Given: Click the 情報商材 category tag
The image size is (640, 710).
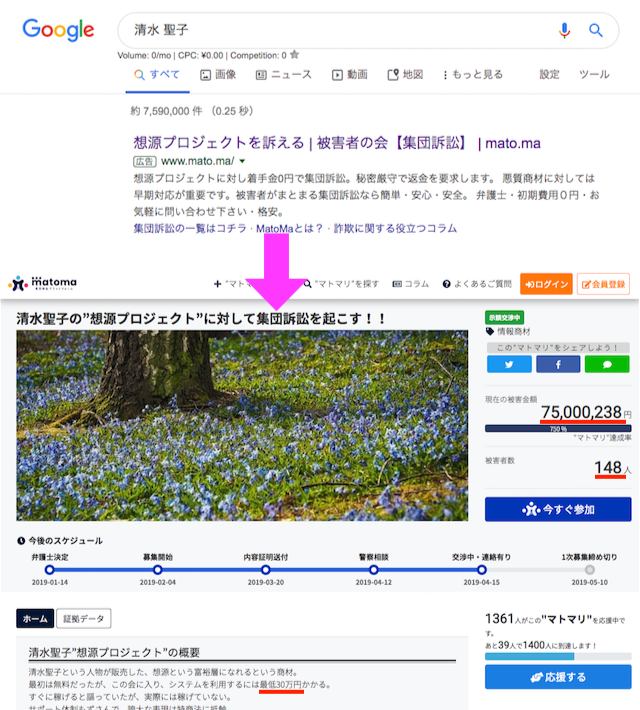Looking at the screenshot, I should (x=508, y=331).
